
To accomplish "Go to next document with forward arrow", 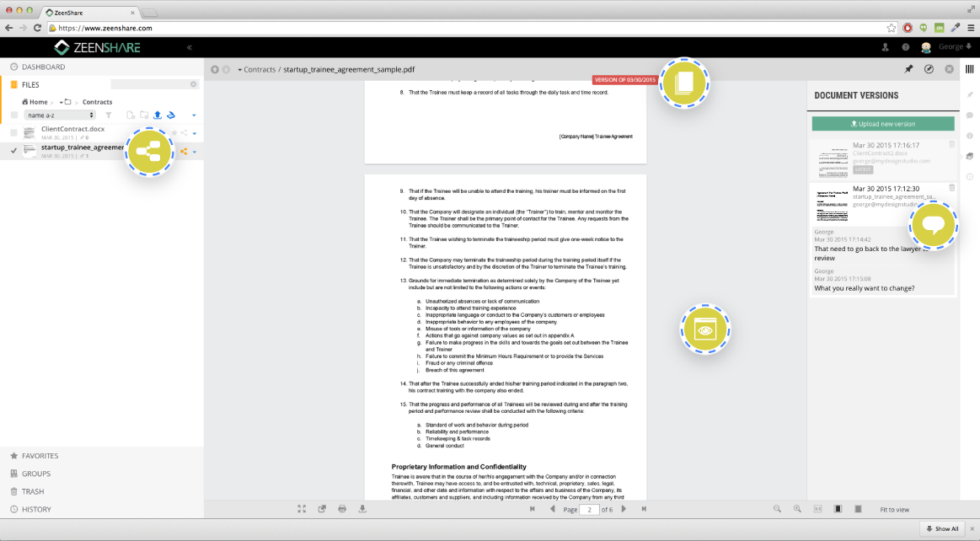I will (x=226, y=69).
